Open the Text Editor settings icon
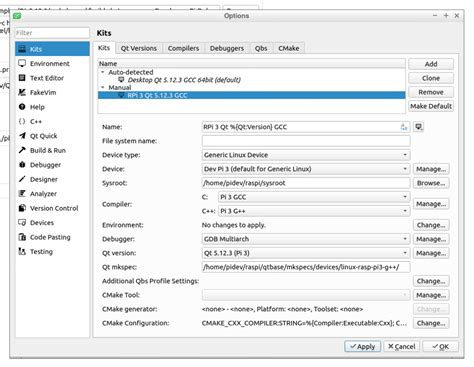The width and height of the screenshot is (474, 367). coord(22,78)
